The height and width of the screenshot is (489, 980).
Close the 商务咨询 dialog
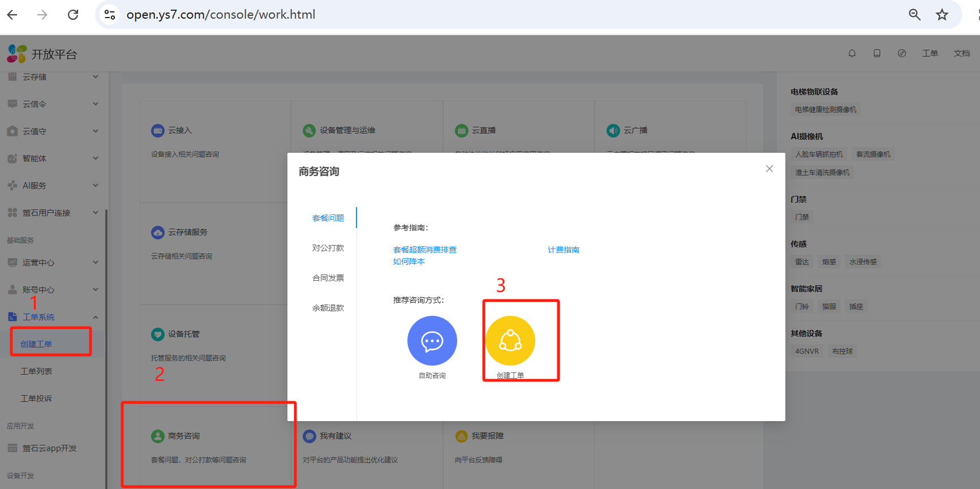tap(769, 169)
